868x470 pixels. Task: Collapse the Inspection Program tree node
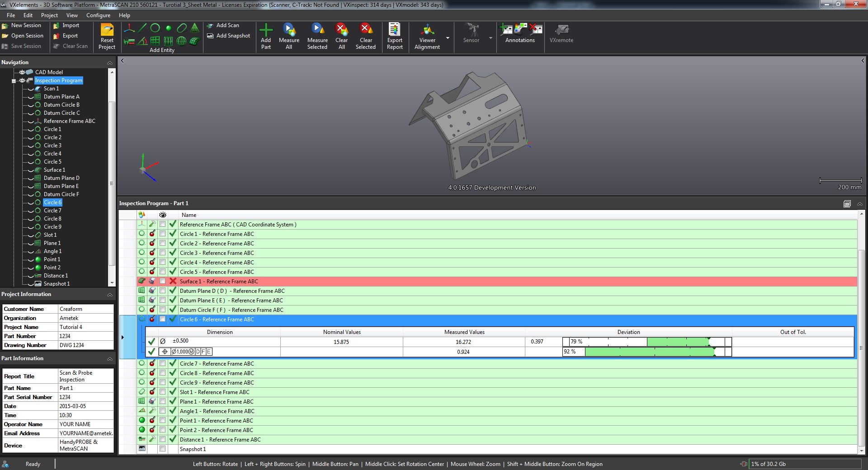click(14, 81)
